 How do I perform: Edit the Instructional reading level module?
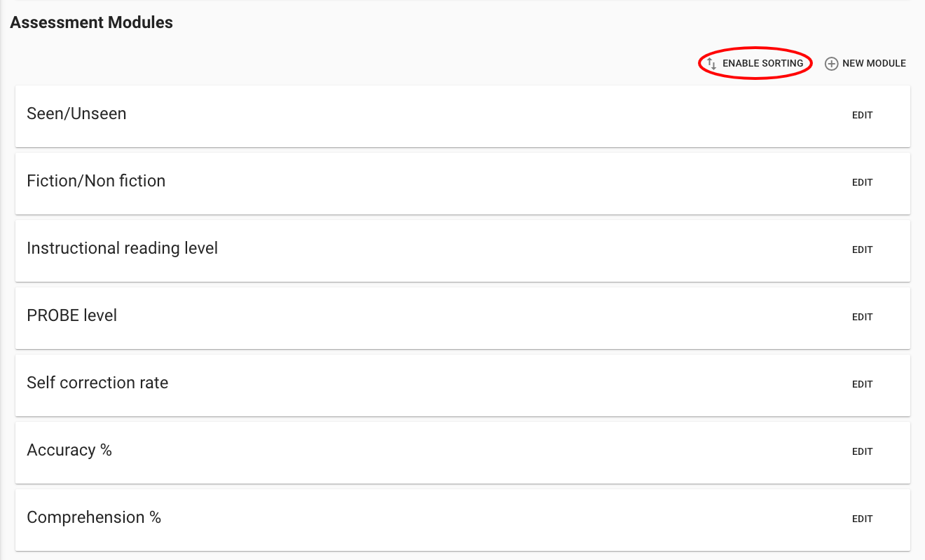click(862, 250)
